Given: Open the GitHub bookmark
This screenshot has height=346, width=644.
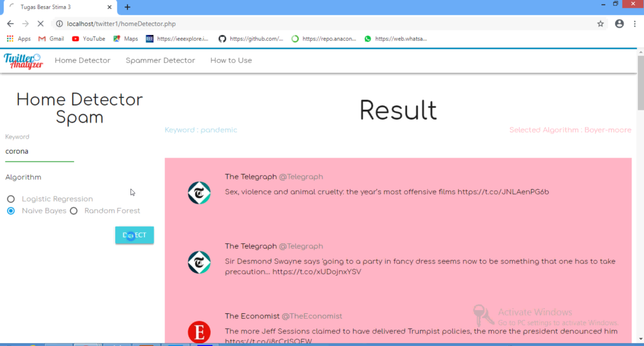Looking at the screenshot, I should tap(251, 39).
